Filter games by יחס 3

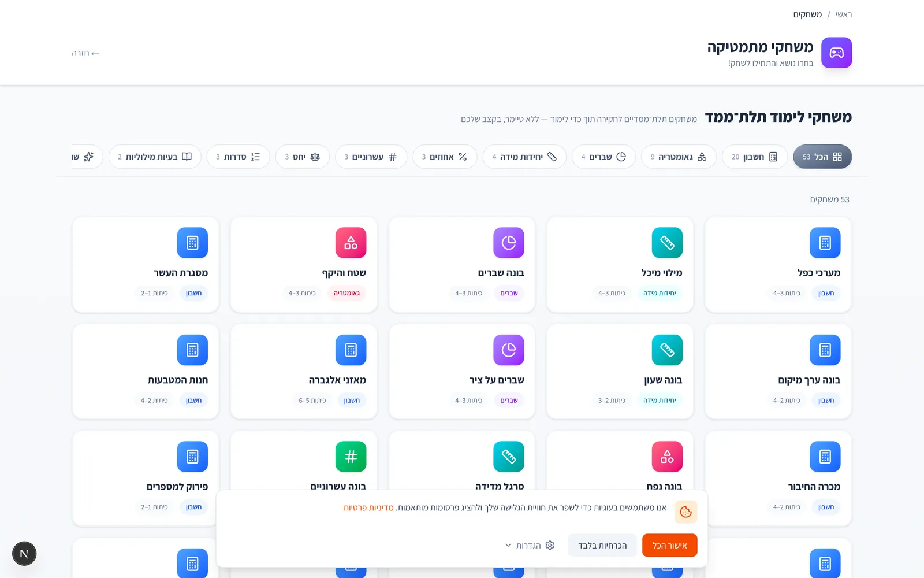tap(303, 157)
